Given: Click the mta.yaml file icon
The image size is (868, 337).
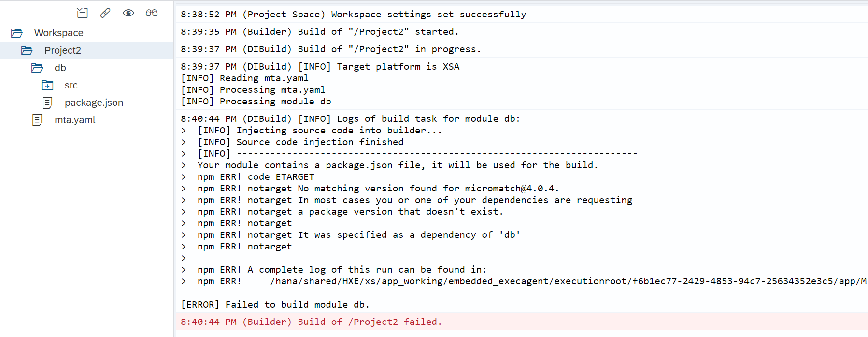Looking at the screenshot, I should tap(37, 120).
